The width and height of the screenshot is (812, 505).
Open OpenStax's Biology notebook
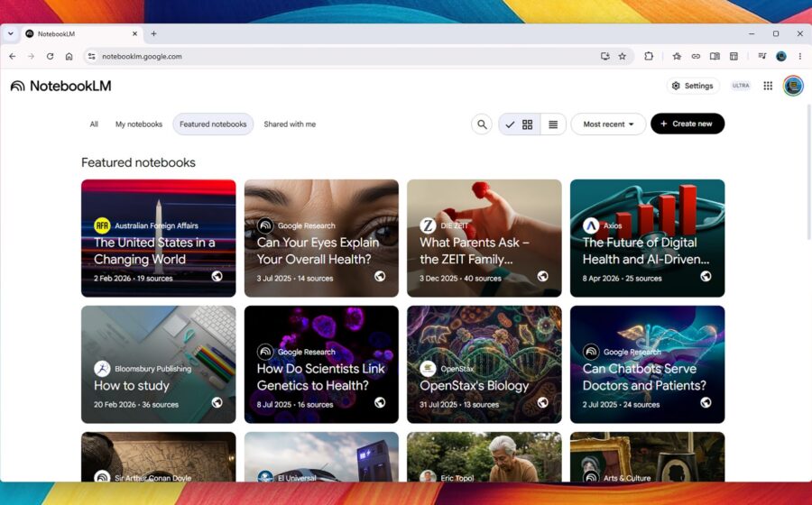(x=484, y=364)
